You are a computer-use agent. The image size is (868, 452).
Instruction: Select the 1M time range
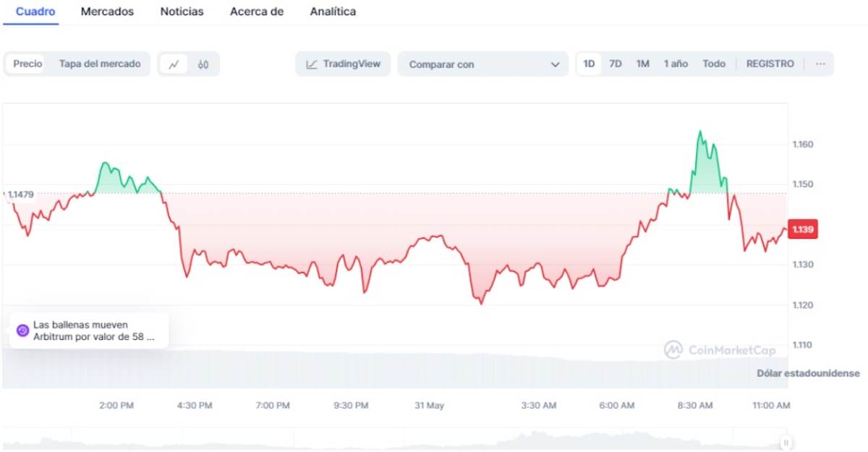pos(642,64)
